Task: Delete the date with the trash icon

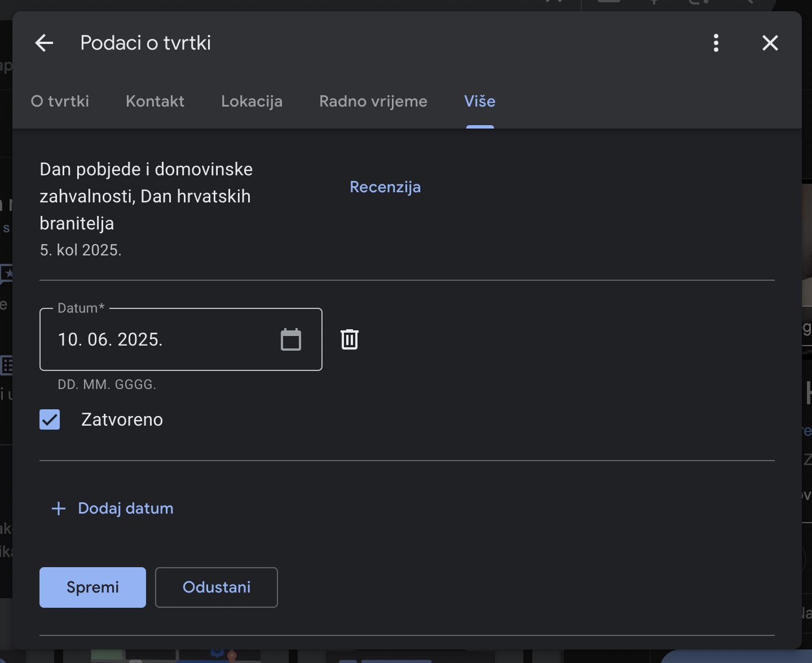Action: point(350,339)
